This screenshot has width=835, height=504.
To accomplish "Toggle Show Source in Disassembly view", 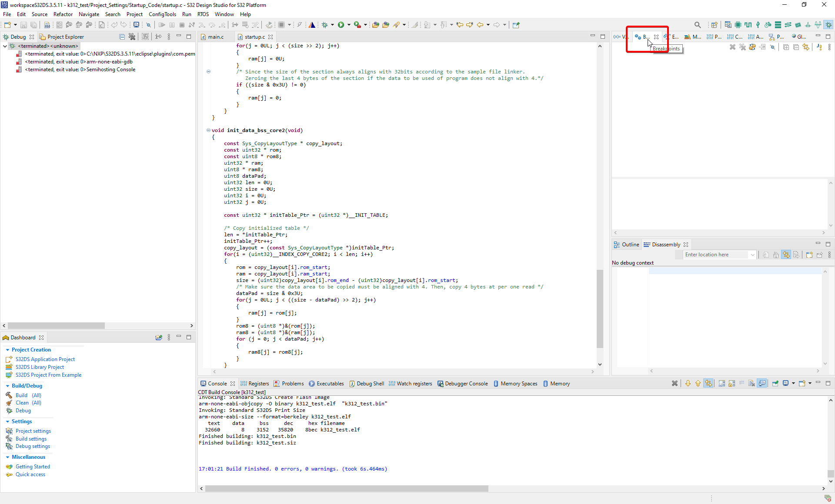I will [796, 255].
